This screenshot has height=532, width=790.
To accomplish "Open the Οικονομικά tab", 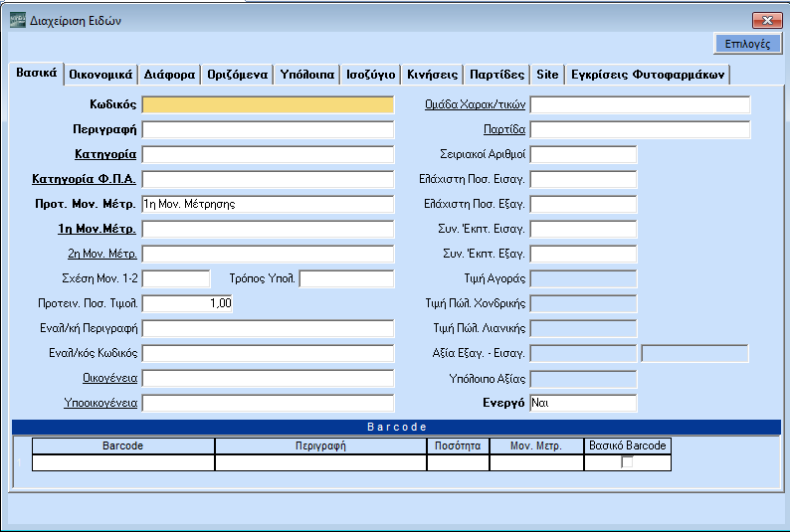I will click(x=100, y=75).
